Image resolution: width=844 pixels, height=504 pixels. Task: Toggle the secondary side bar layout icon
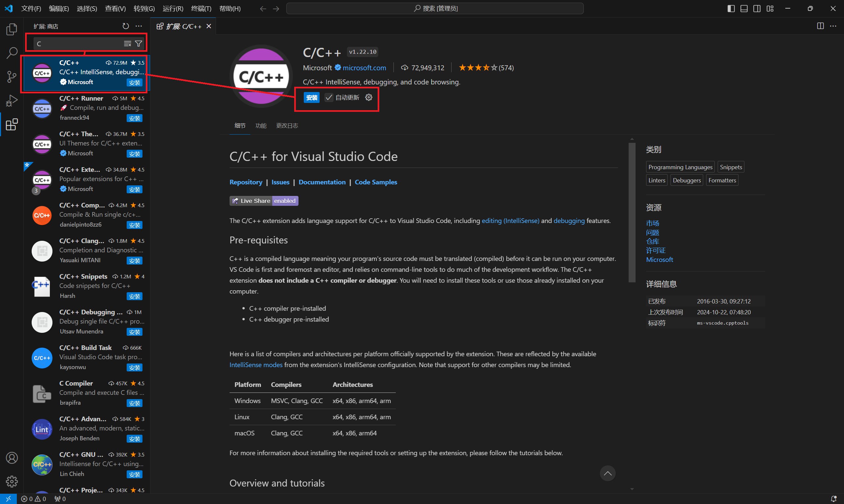click(x=757, y=9)
